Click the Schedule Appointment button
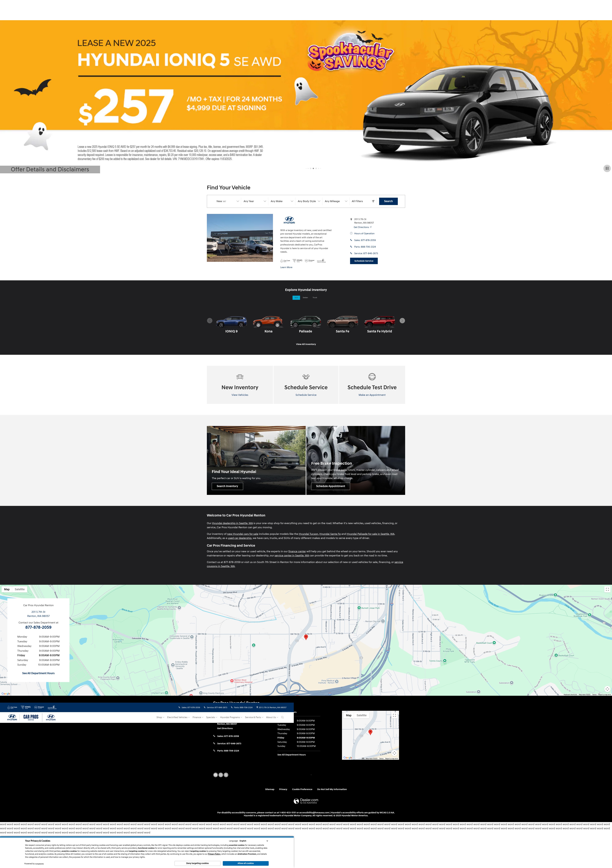 [330, 486]
